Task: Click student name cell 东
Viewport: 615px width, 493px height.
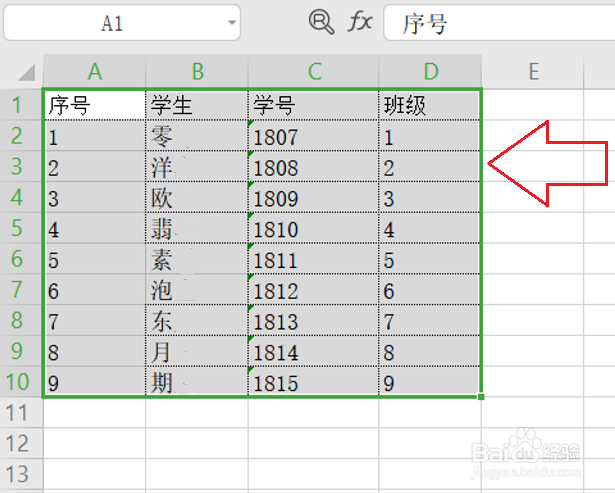Action: click(197, 320)
